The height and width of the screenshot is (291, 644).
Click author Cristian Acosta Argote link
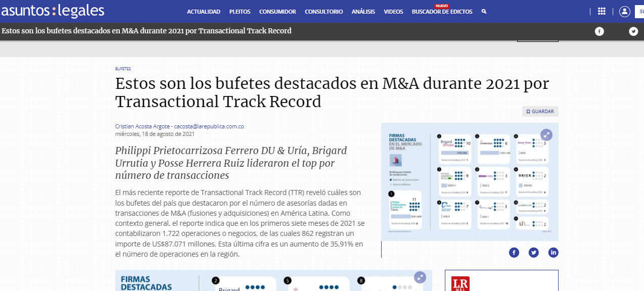pos(143,126)
